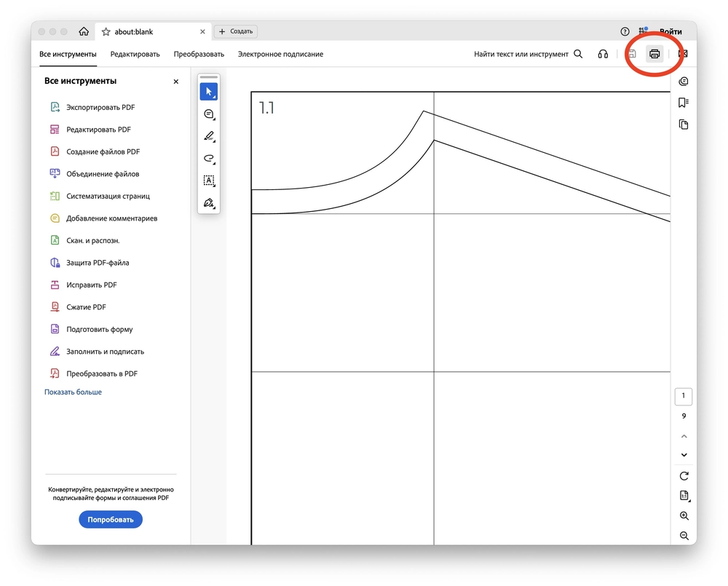The width and height of the screenshot is (728, 586).
Task: Choose the add comment bubble tool
Action: tap(209, 114)
